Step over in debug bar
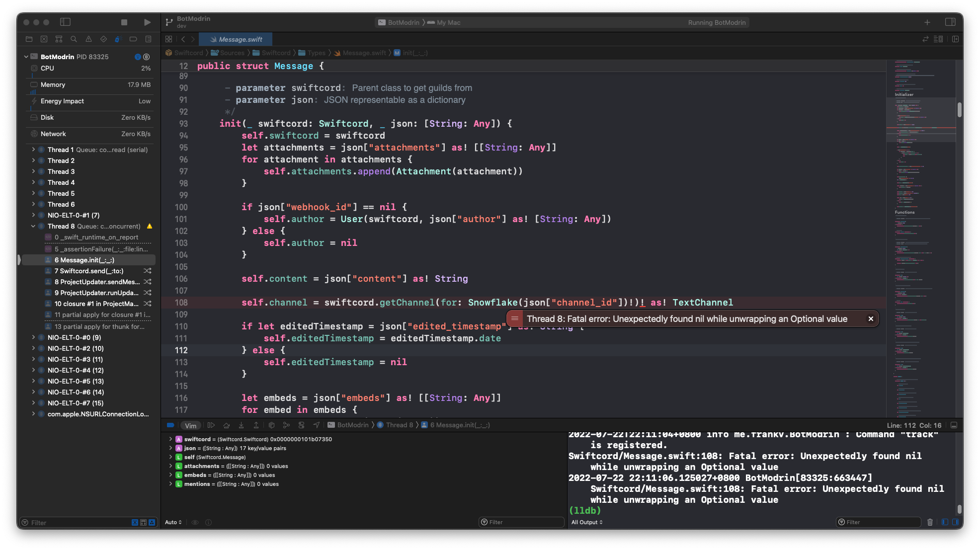This screenshot has height=550, width=980. 226,425
